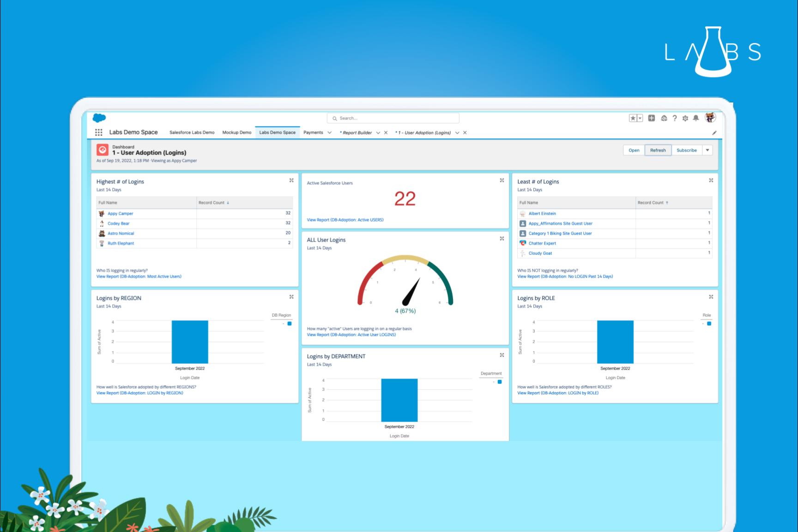Click pencil icon to edit navigation bar
Viewport: 798px width, 532px height.
coord(714,133)
